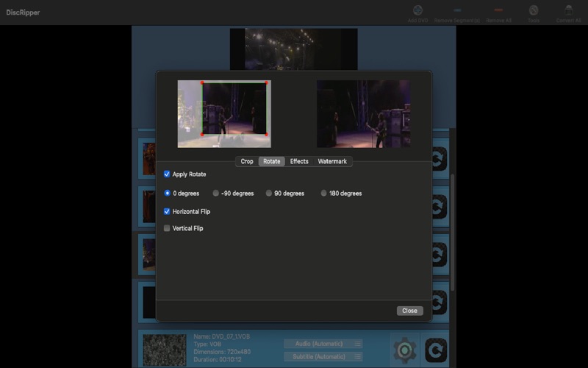Click the DVD_07_1.VOB thumbnail
This screenshot has width=588, height=368.
point(165,350)
